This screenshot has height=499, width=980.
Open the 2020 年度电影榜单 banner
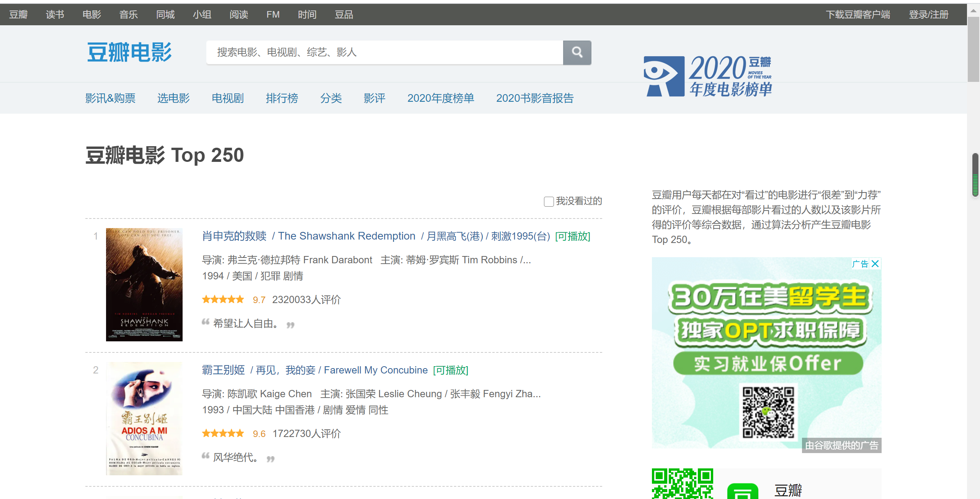[708, 76]
